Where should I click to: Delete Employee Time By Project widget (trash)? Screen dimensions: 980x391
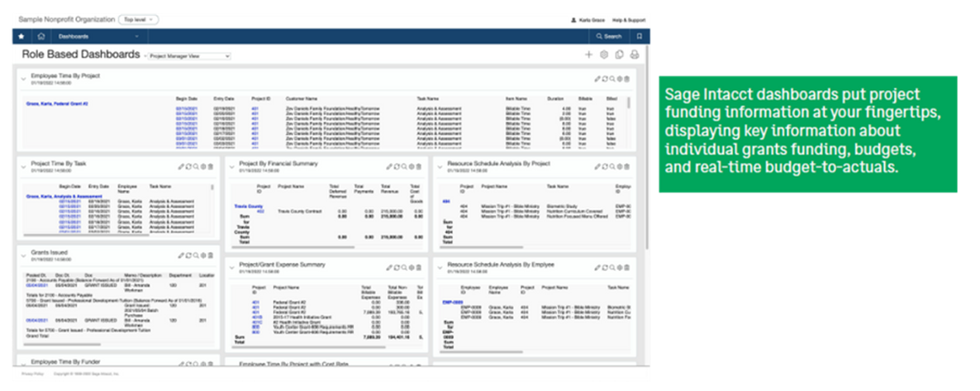627,79
